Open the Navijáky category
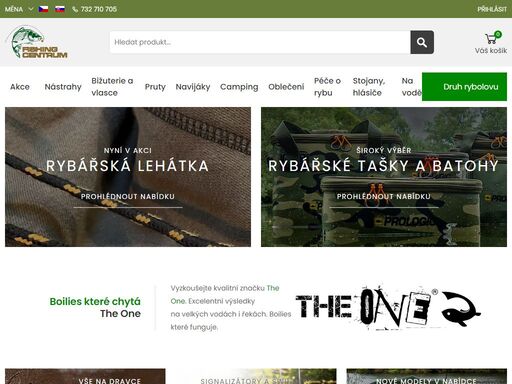Image resolution: width=512 pixels, height=384 pixels. tap(193, 87)
